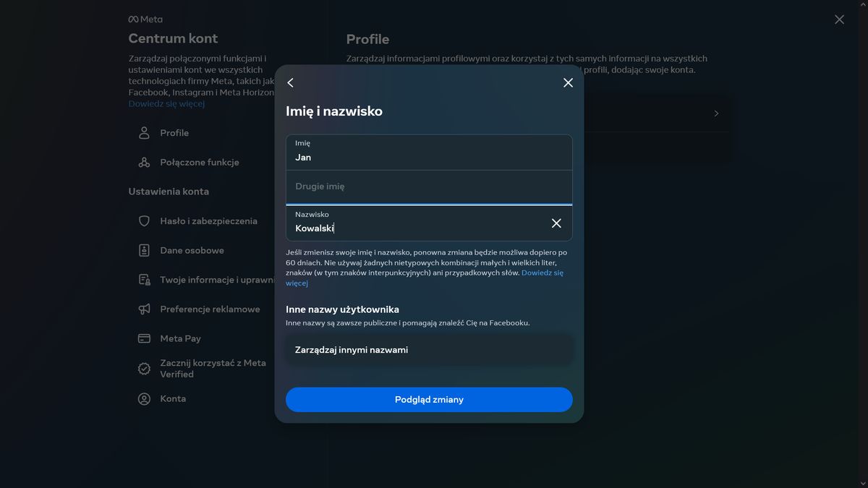Click the shield icon for Hasło i zabezpieczenia
Screen dimensions: 868x488
tap(145, 221)
